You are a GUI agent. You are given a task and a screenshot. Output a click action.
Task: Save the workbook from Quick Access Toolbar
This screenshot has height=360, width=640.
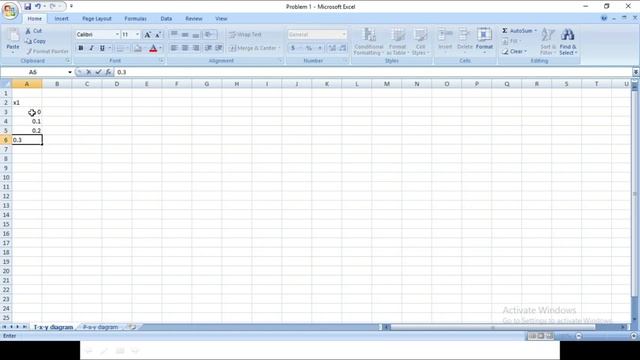(x=27, y=7)
